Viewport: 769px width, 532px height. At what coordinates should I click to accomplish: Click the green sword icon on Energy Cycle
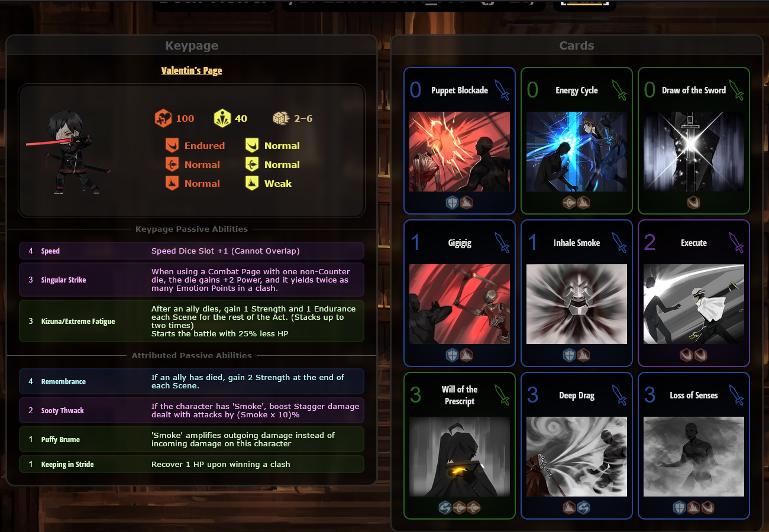pos(619,90)
